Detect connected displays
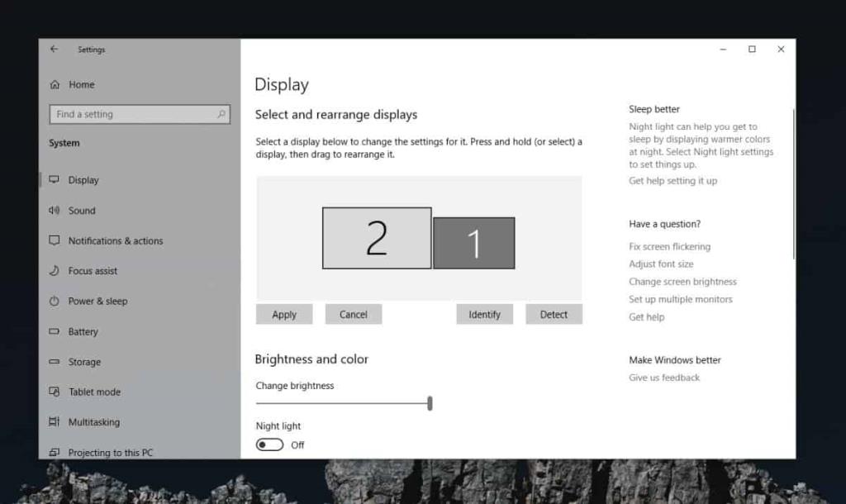 pos(554,314)
